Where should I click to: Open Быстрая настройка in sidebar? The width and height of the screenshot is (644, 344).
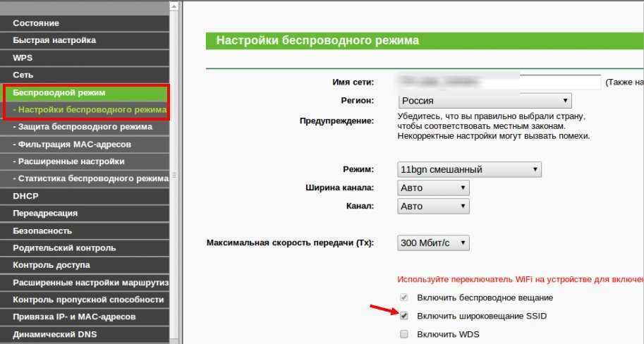84,41
